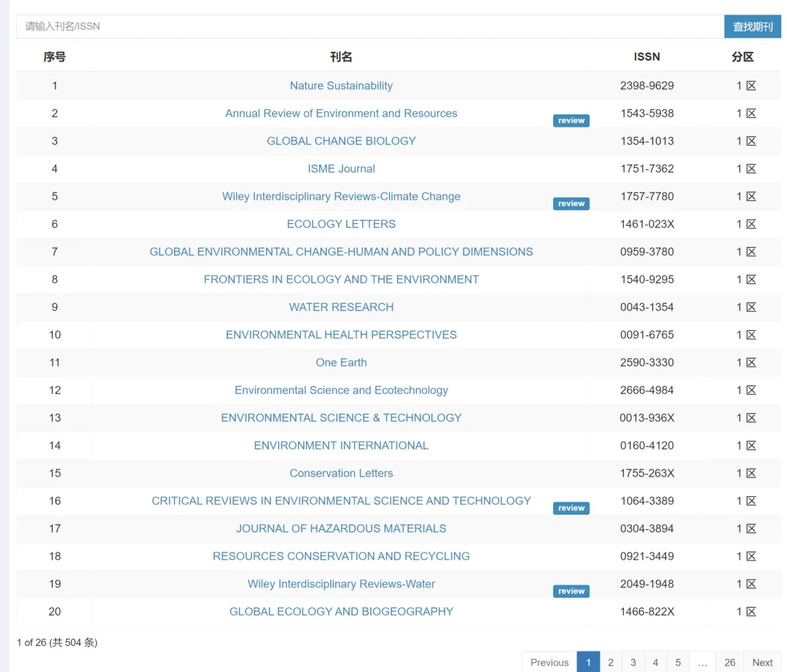Image resolution: width=787 pixels, height=672 pixels.
Task: Jump to last page 26
Action: pyautogui.click(x=729, y=663)
